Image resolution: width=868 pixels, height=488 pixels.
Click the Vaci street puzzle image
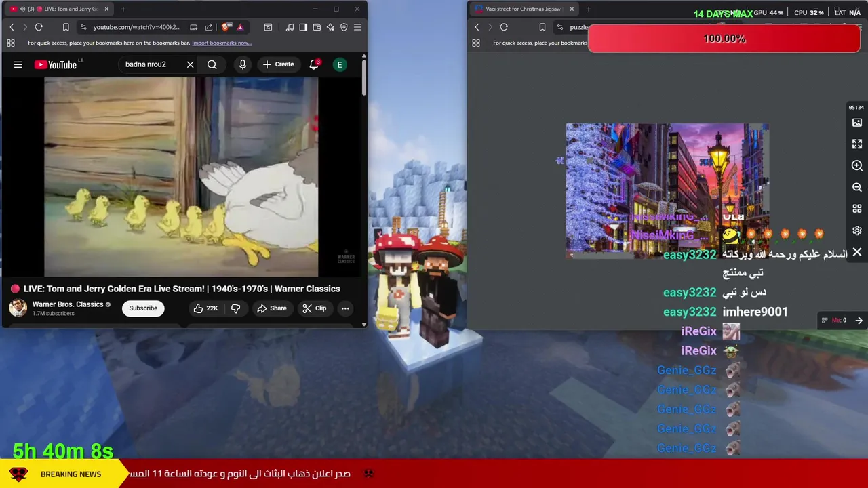coord(667,190)
